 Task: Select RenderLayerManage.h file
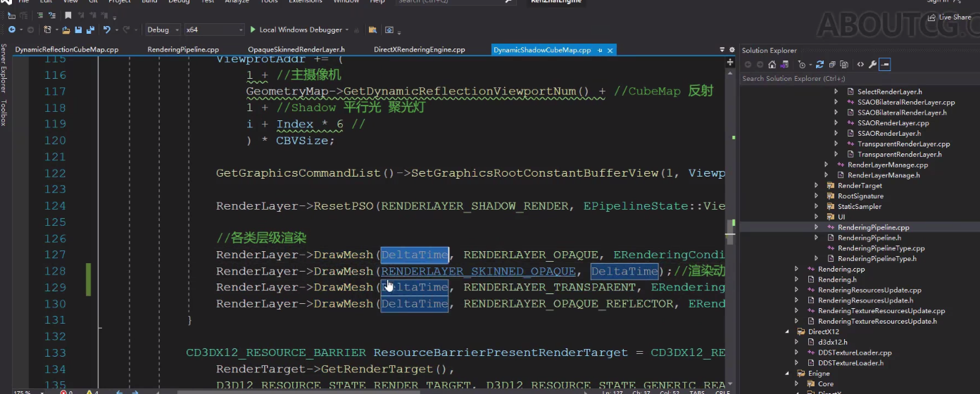click(884, 175)
